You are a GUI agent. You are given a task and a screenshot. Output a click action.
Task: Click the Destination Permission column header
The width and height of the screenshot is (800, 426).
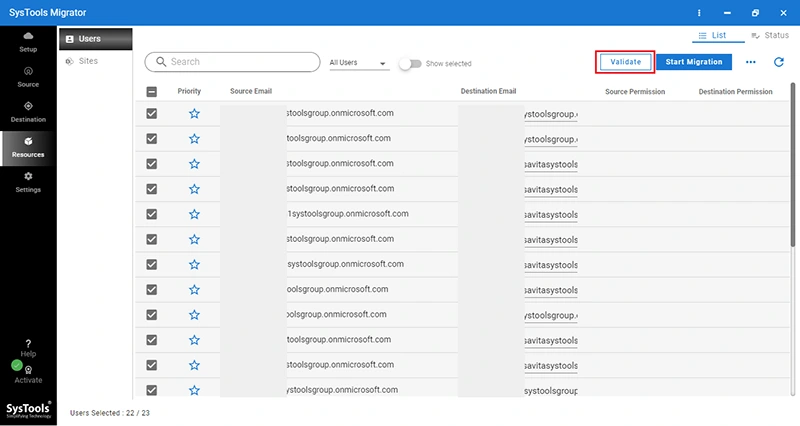735,92
